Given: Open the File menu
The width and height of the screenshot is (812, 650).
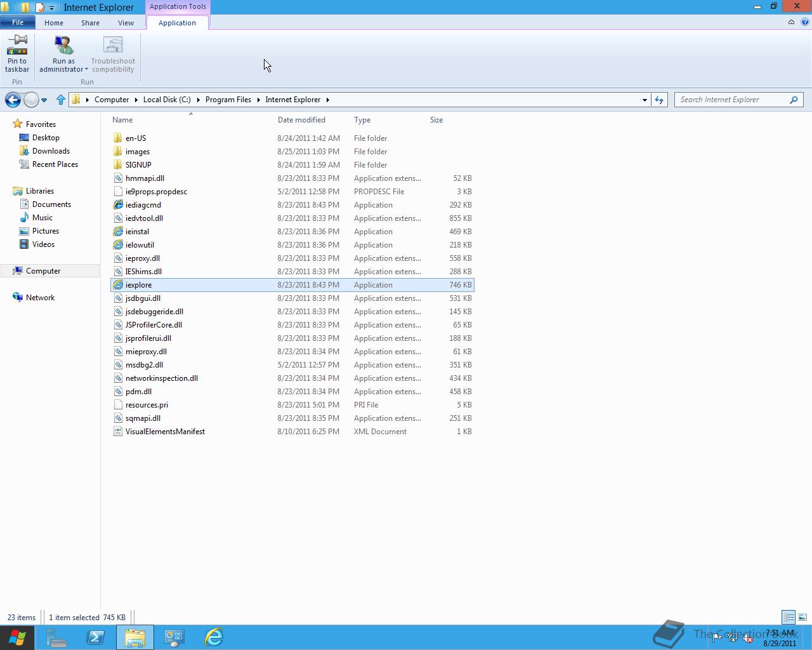Looking at the screenshot, I should [x=18, y=22].
